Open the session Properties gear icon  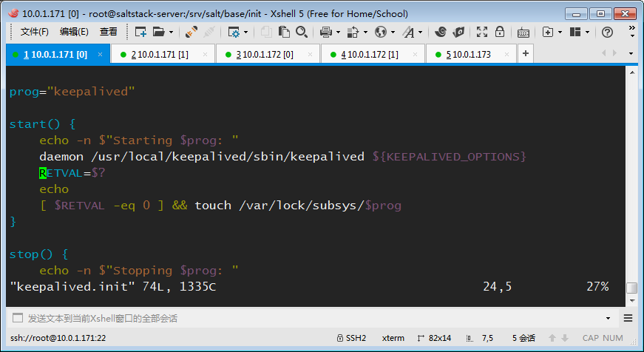234,32
